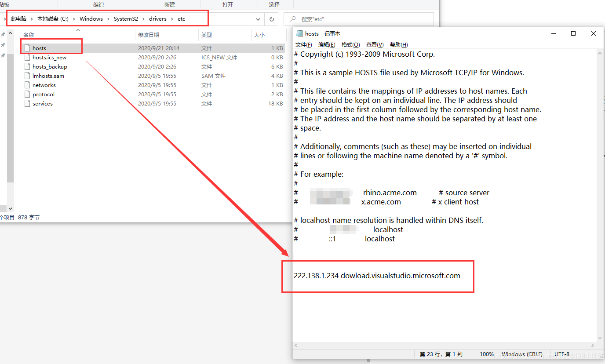This screenshot has height=364, width=605.
Task: Click the x.acme.com text in Notepad
Action: click(381, 202)
